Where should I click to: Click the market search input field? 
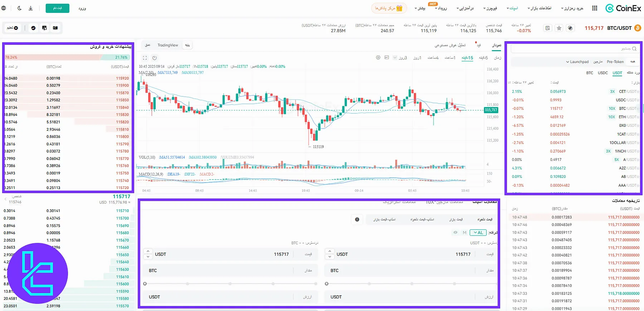click(572, 49)
